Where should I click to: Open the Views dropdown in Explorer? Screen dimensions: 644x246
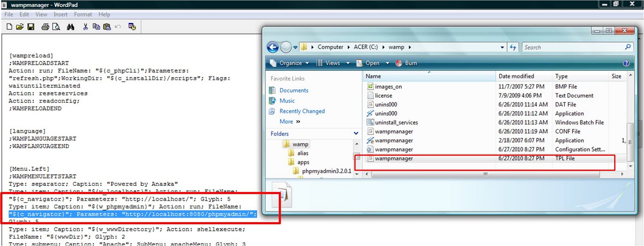[x=333, y=63]
